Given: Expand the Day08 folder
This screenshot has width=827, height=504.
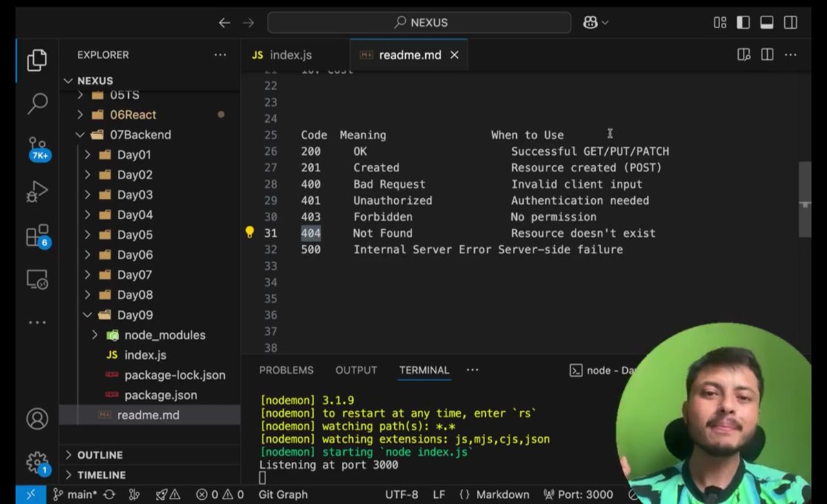Looking at the screenshot, I should [x=88, y=295].
